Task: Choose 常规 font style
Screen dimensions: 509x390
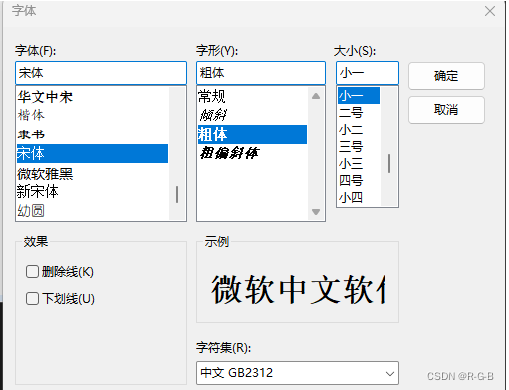Action: pos(252,97)
